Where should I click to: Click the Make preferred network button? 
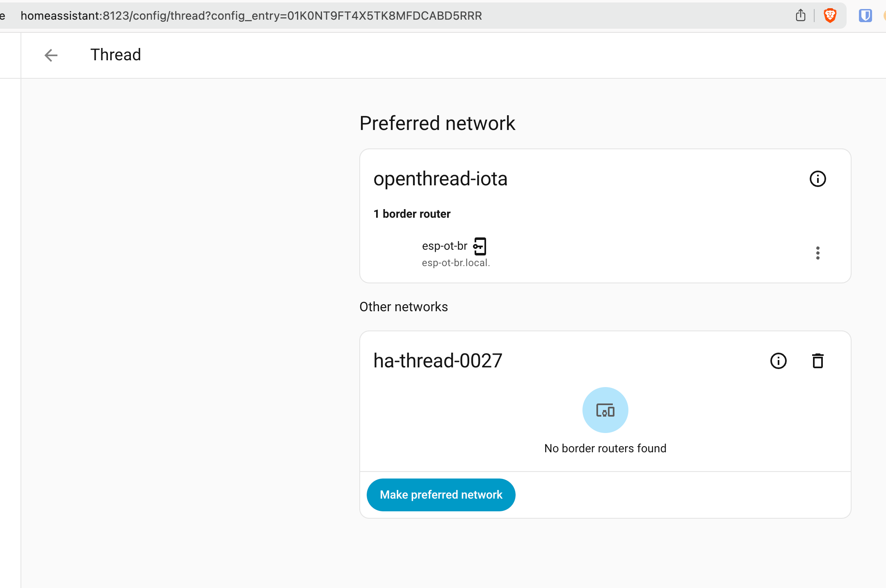[441, 495]
